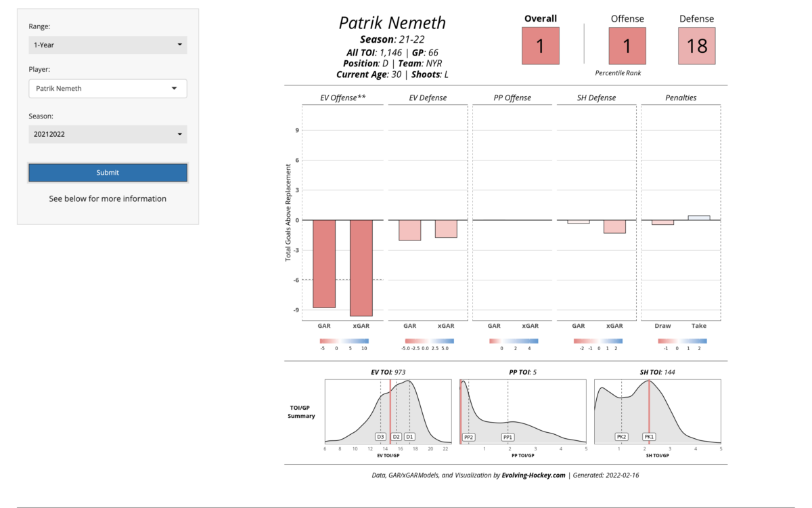The height and width of the screenshot is (508, 812).
Task: Click the EV Defense GAR bar
Action: click(409, 230)
